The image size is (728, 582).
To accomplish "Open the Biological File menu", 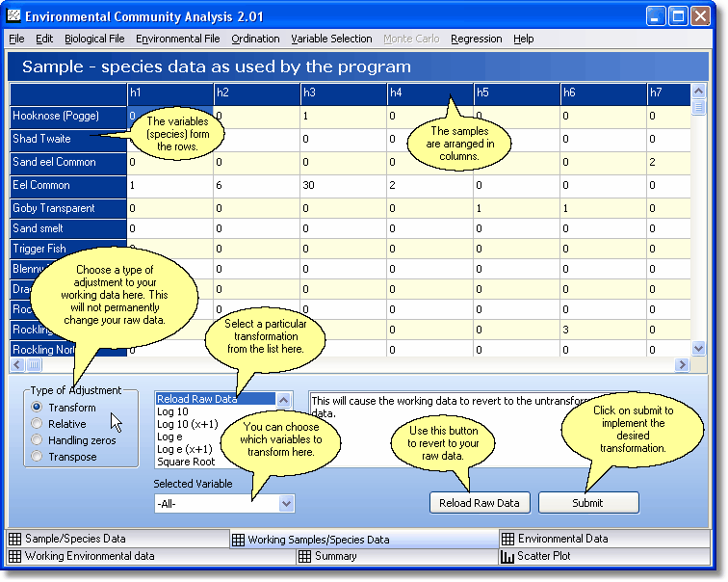I will [94, 39].
